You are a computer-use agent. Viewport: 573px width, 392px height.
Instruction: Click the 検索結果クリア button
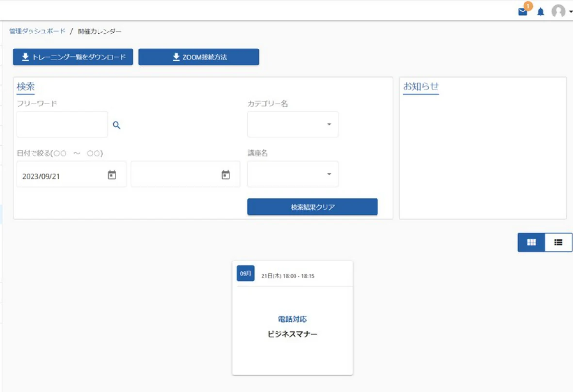[312, 207]
